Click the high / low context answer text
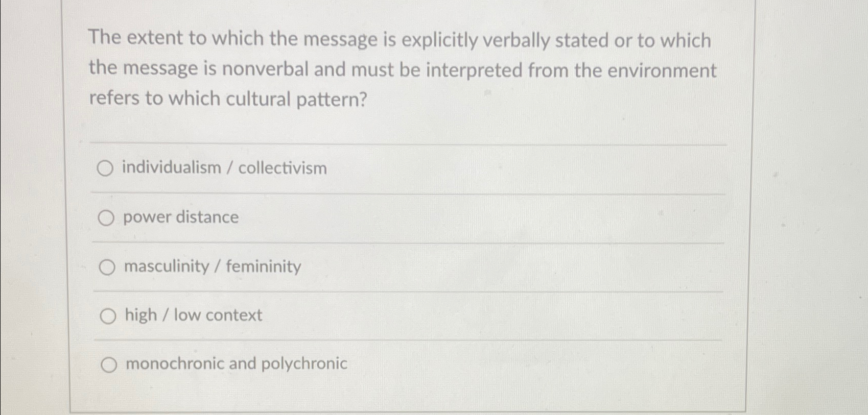Viewport: 868px width, 415px height. (193, 315)
